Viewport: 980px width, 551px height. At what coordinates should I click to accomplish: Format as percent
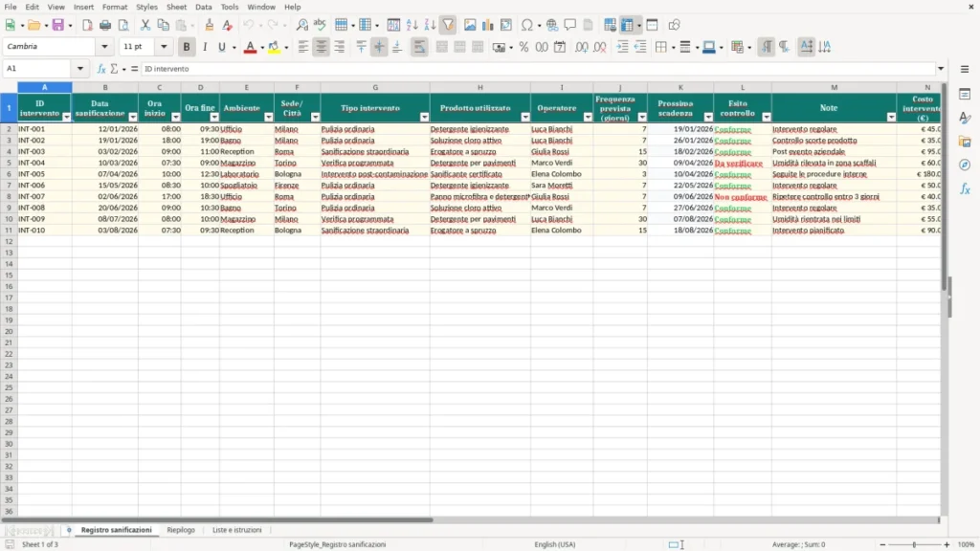523,47
